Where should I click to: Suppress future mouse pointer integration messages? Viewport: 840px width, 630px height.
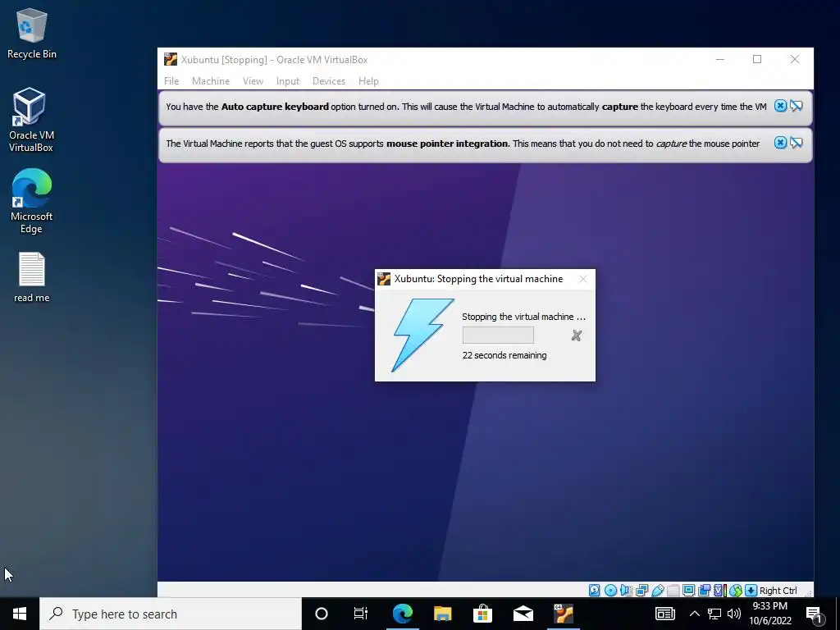(796, 143)
